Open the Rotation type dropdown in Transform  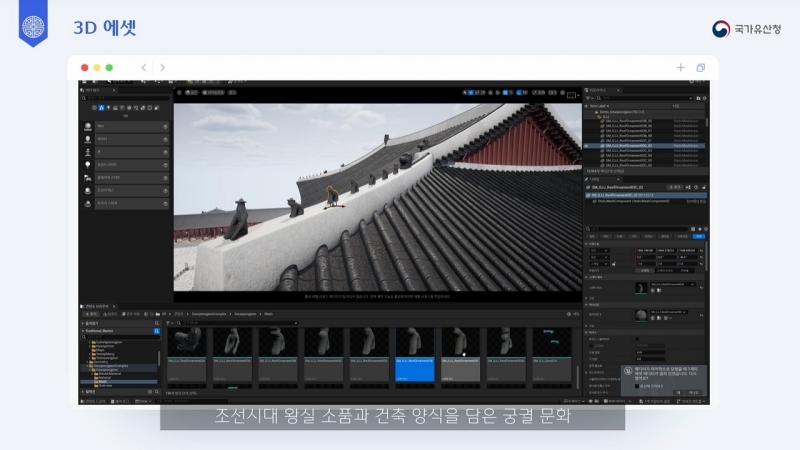pos(599,257)
